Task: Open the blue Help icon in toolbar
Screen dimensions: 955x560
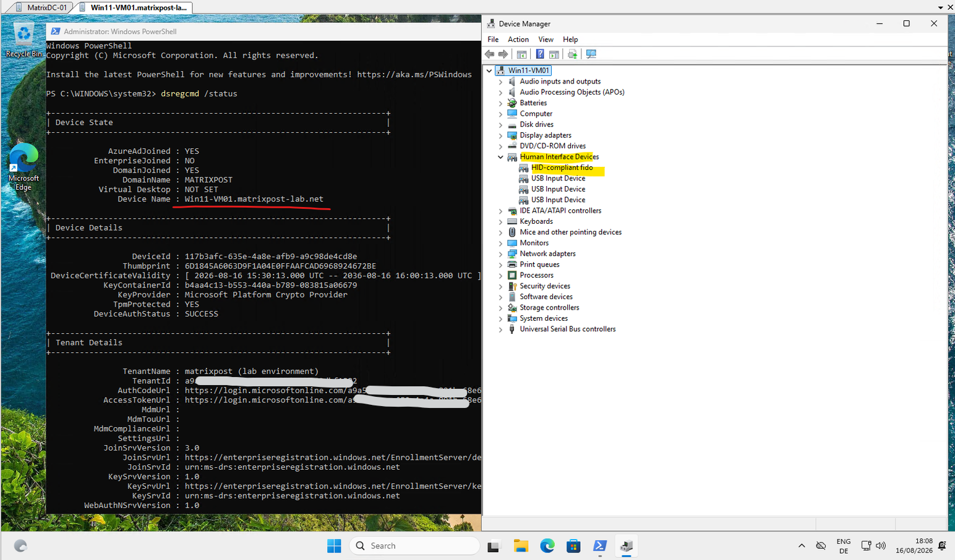Action: click(540, 54)
